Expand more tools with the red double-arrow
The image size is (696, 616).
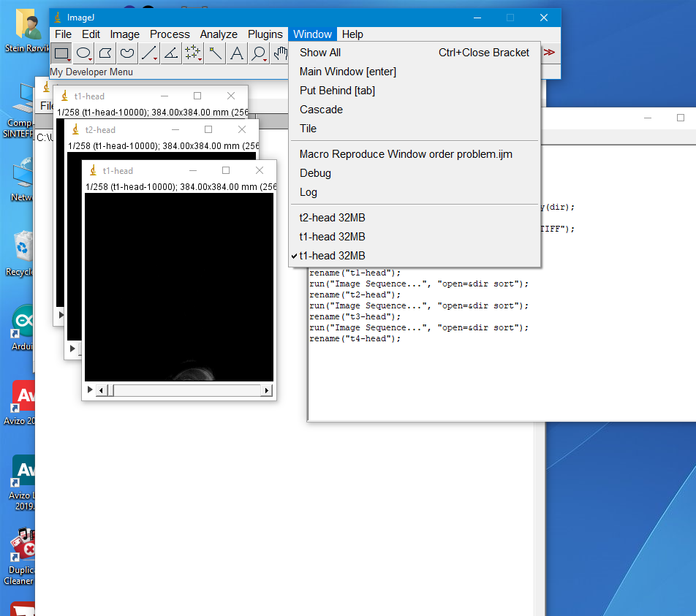point(549,53)
